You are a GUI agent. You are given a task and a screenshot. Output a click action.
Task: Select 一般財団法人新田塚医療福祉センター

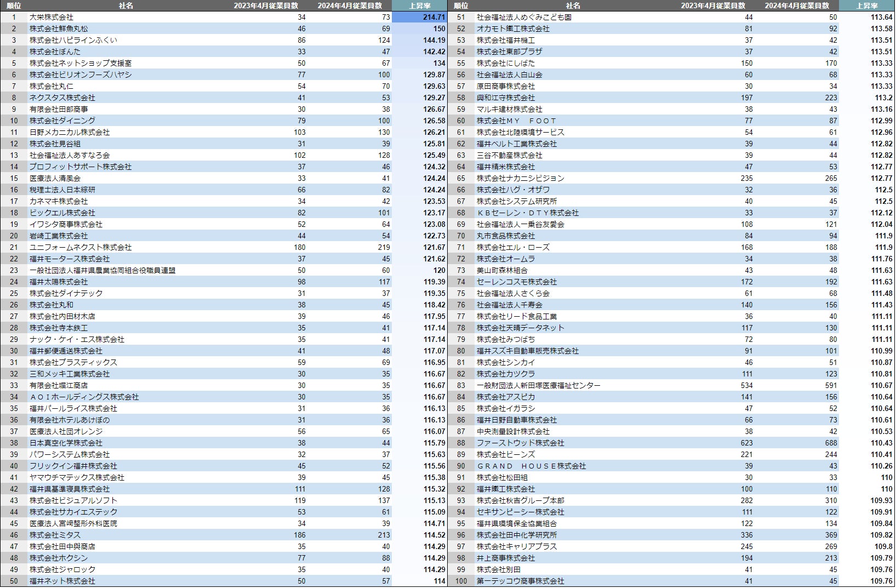[539, 385]
